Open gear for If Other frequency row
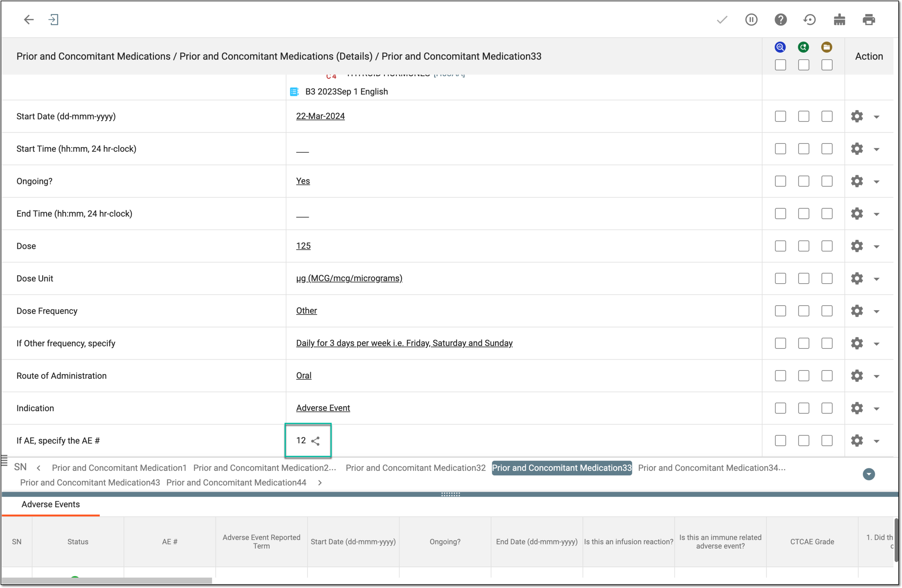 point(857,343)
